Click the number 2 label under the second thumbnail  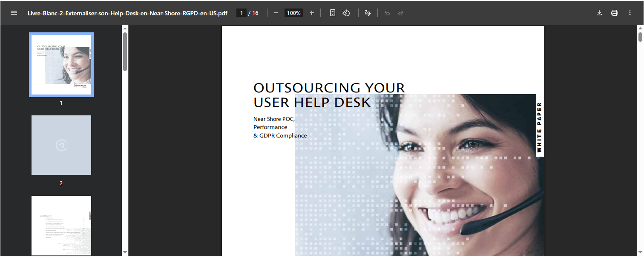click(61, 183)
